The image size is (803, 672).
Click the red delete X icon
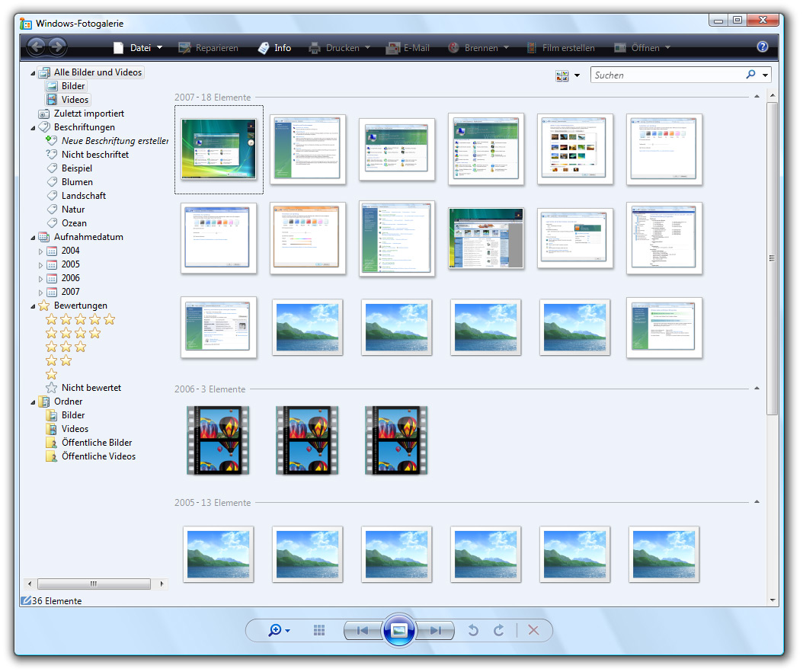tap(533, 630)
